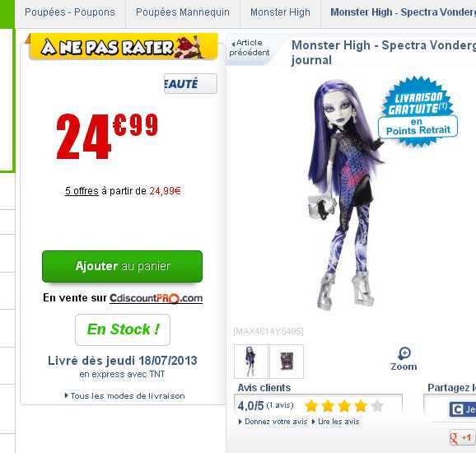
Task: Select the first doll thumbnail
Action: pos(250,362)
